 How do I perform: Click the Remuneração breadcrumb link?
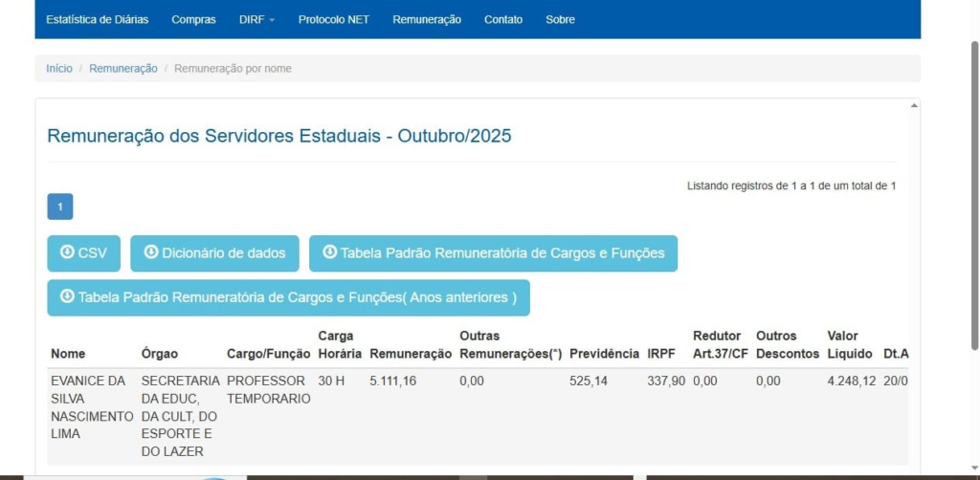pyautogui.click(x=123, y=69)
